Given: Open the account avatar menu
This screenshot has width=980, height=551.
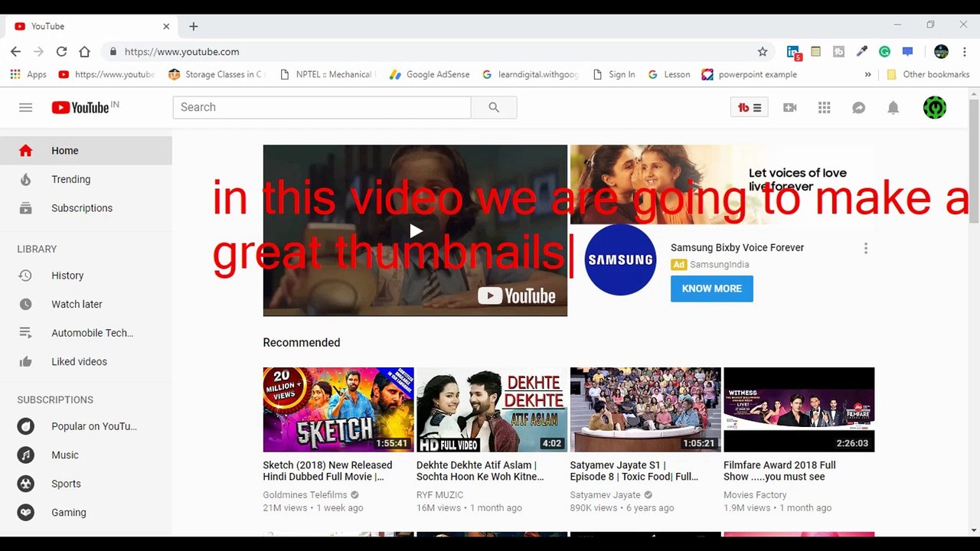Looking at the screenshot, I should [x=935, y=108].
